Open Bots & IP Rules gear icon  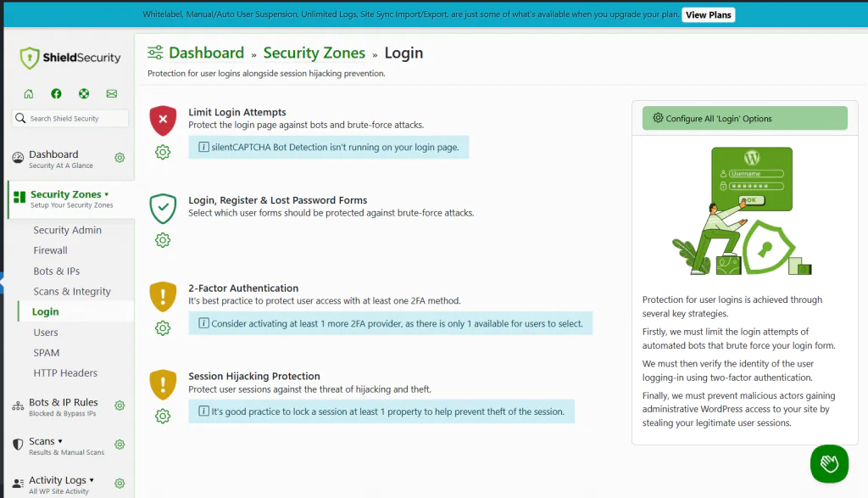click(120, 406)
